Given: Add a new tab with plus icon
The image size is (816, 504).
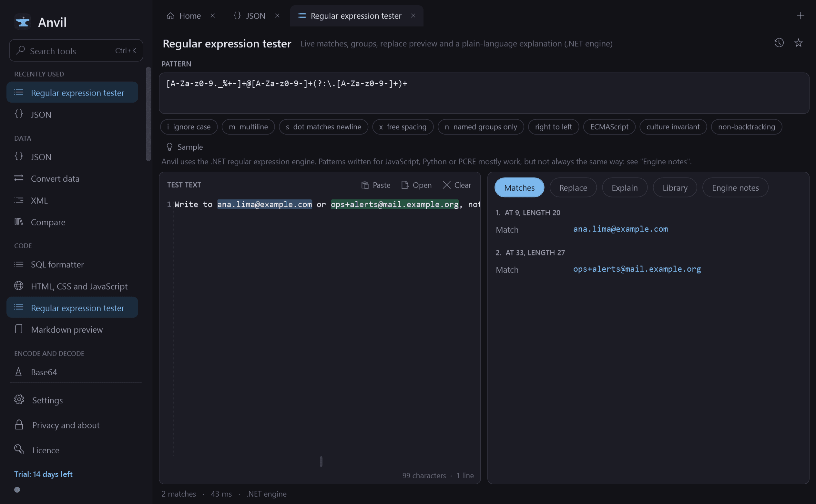Looking at the screenshot, I should [800, 16].
